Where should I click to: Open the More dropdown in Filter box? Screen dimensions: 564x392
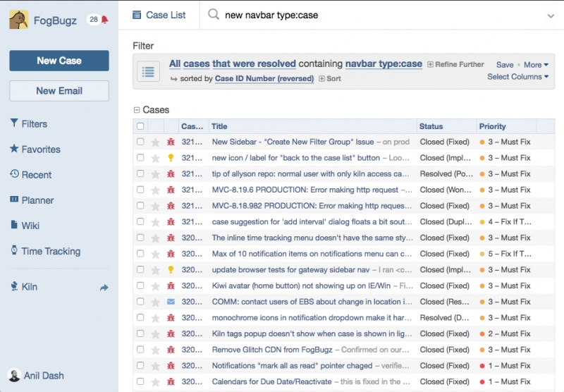(x=536, y=65)
